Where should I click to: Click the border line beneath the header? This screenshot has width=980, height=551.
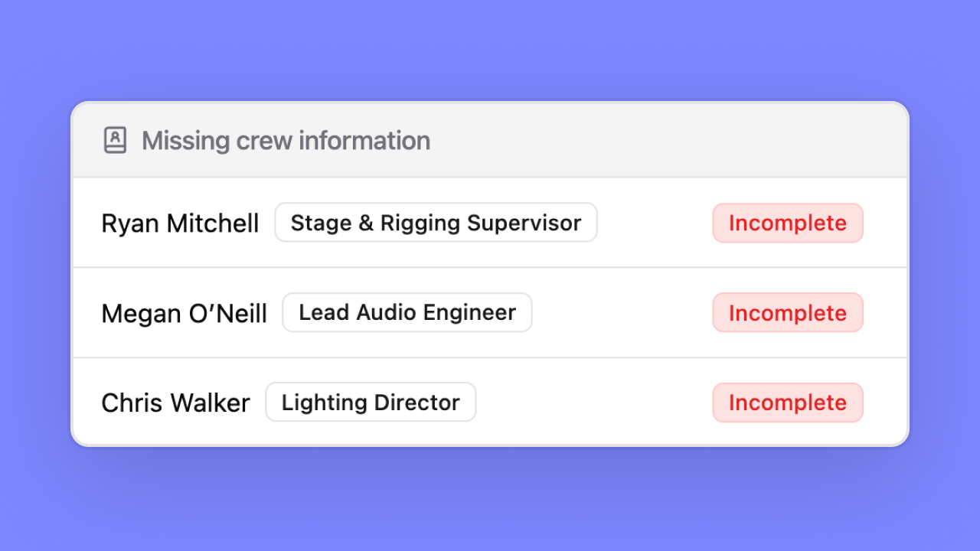coord(490,178)
